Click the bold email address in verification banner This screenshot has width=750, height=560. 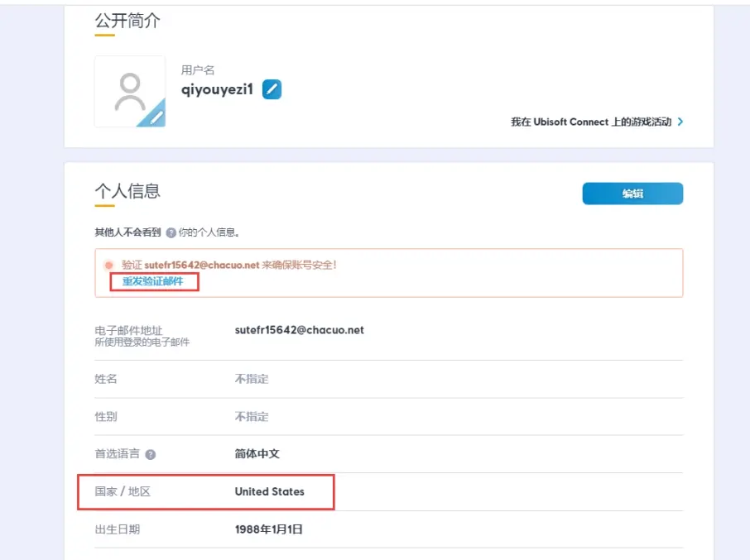[202, 266]
